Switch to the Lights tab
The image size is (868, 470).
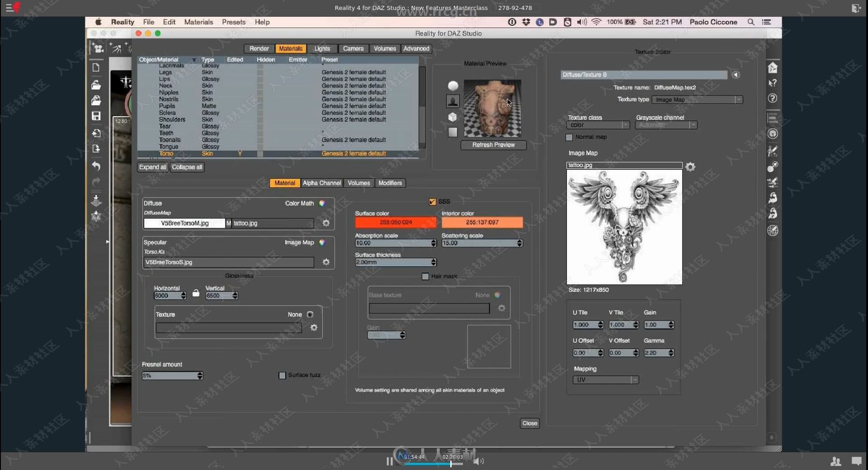click(322, 49)
